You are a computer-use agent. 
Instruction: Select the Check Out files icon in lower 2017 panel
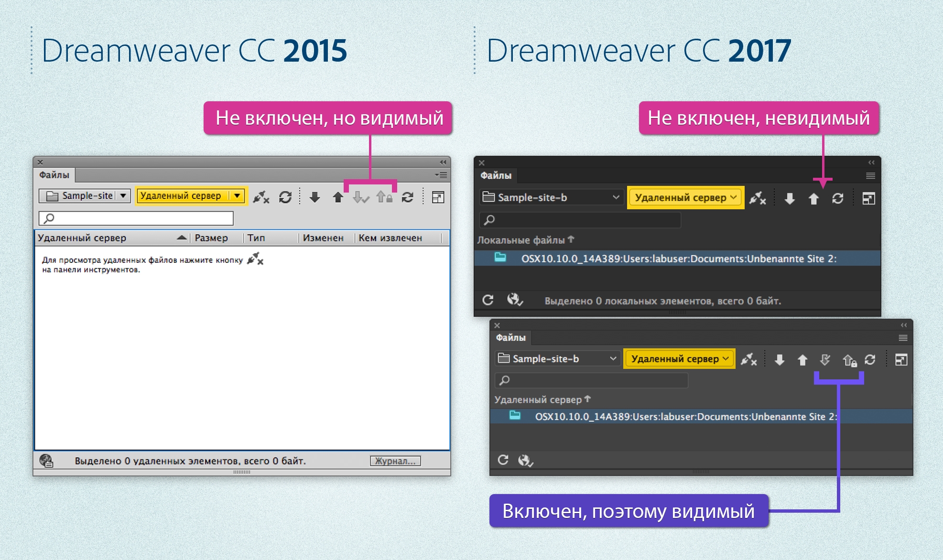point(824,360)
